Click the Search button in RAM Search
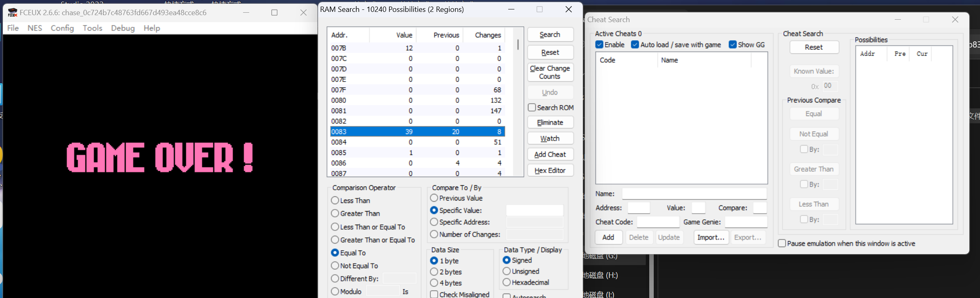The image size is (980, 298). pos(550,35)
